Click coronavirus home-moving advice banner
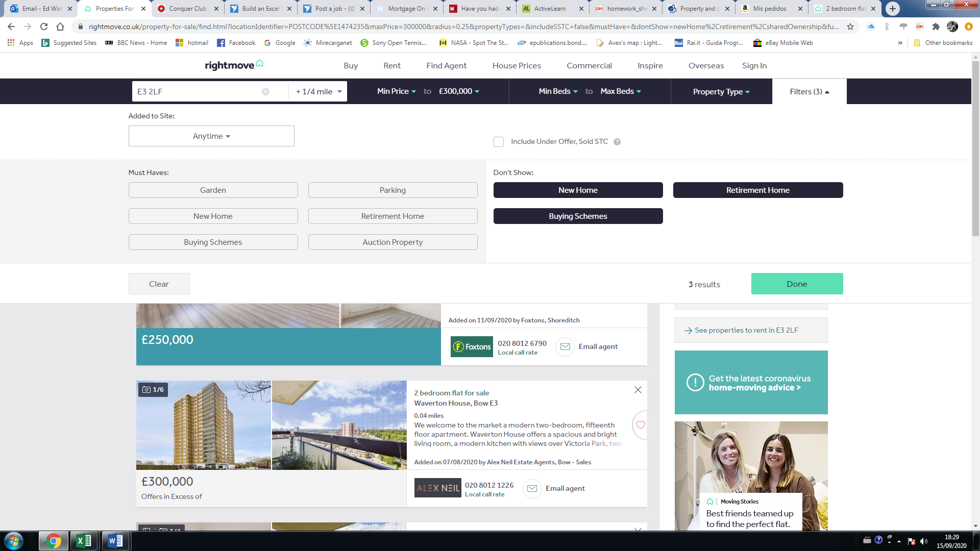 coord(751,382)
